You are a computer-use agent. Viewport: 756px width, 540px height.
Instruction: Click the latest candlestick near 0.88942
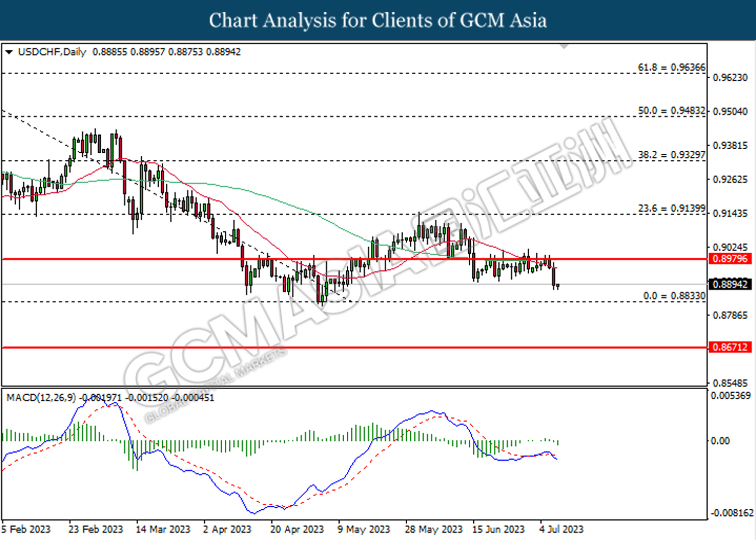557,286
